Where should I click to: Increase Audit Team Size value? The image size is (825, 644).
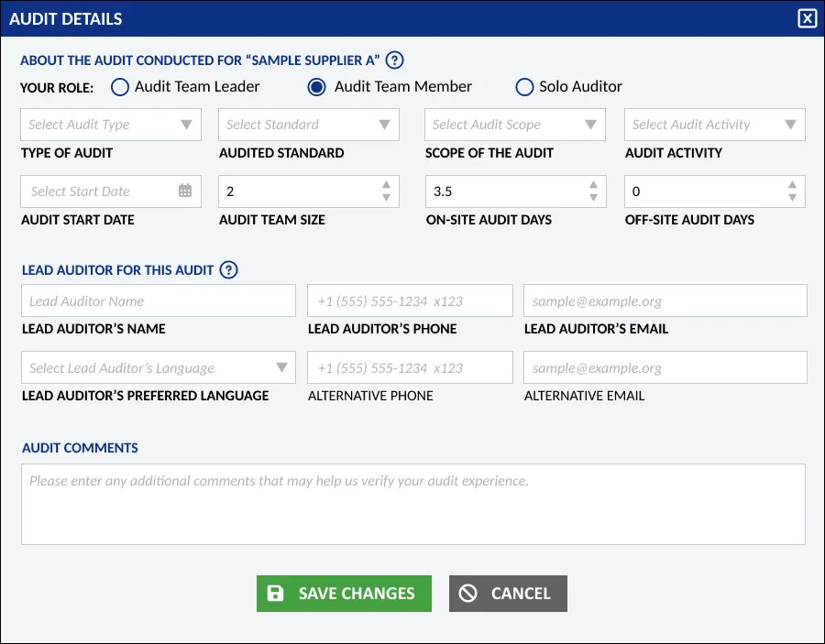[386, 184]
